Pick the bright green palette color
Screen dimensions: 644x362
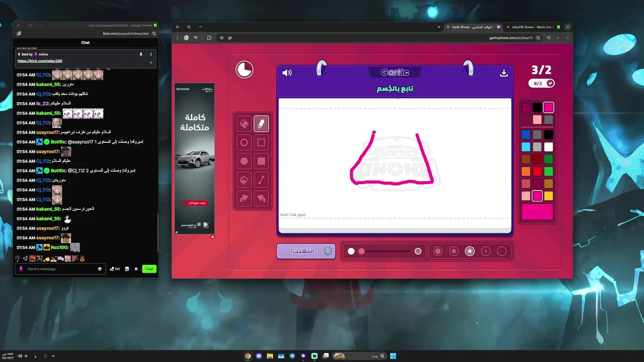pos(548,171)
